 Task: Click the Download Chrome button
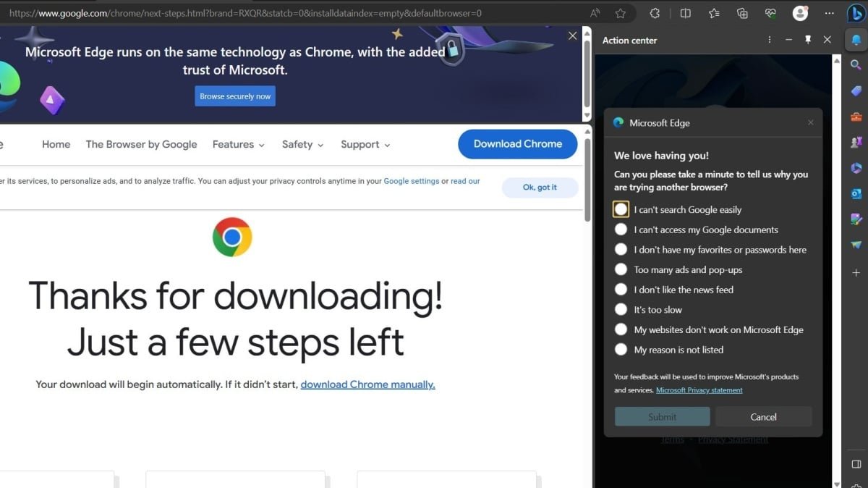[x=517, y=144]
